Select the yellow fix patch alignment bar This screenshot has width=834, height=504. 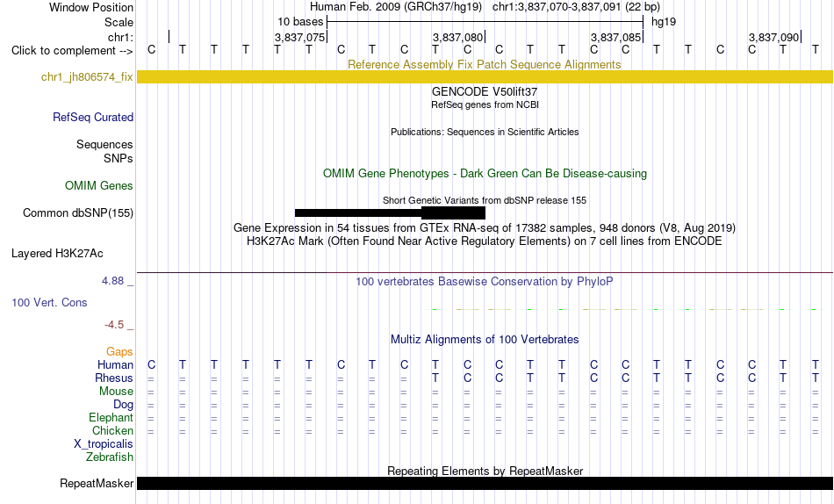[485, 76]
